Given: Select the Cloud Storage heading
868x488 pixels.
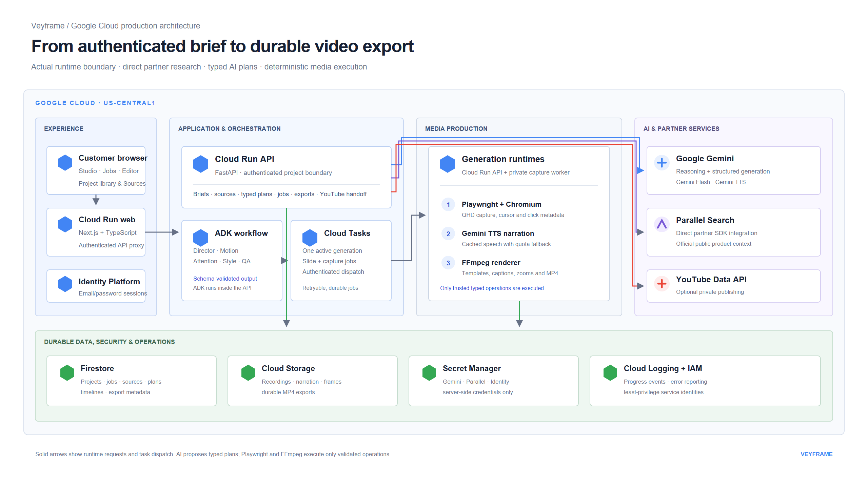Looking at the screenshot, I should click(x=288, y=368).
